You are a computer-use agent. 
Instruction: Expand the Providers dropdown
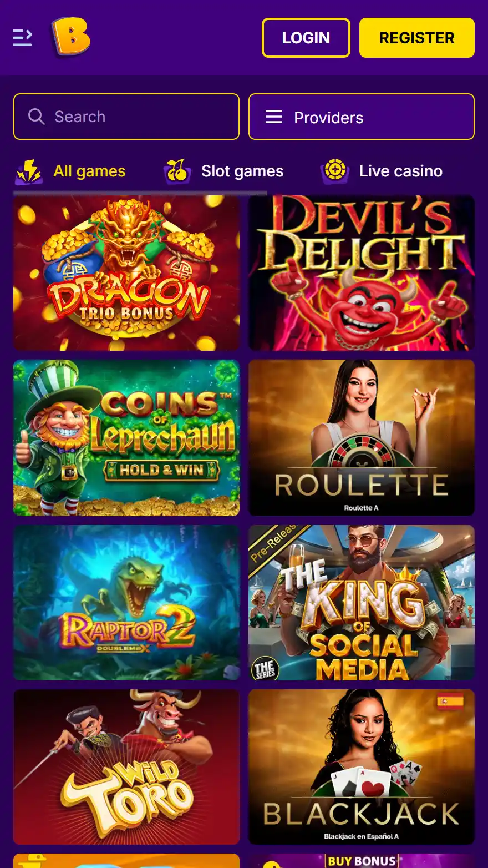362,117
